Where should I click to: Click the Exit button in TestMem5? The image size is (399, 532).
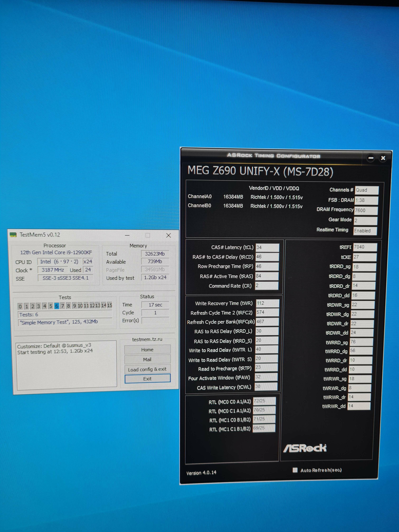[147, 379]
